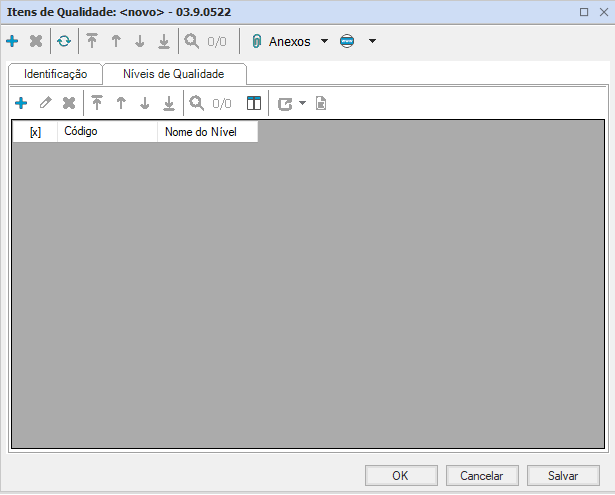Click the pencil edit icon in inner toolbar
This screenshot has width=615, height=495.
[45, 103]
